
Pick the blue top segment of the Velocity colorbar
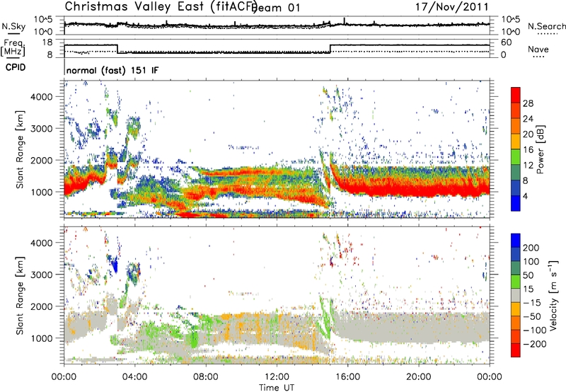pos(516,241)
